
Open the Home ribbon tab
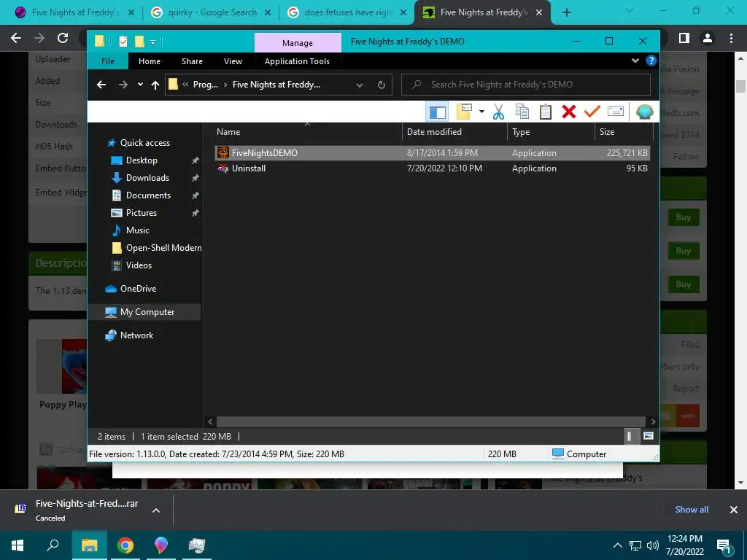tap(150, 61)
